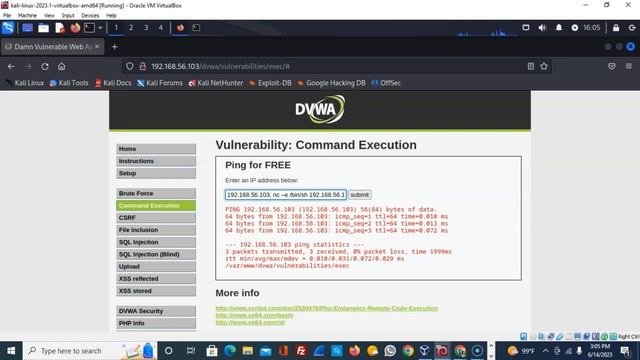This screenshot has height=360, width=640.
Task: Go back in browser history
Action: pyautogui.click(x=11, y=66)
